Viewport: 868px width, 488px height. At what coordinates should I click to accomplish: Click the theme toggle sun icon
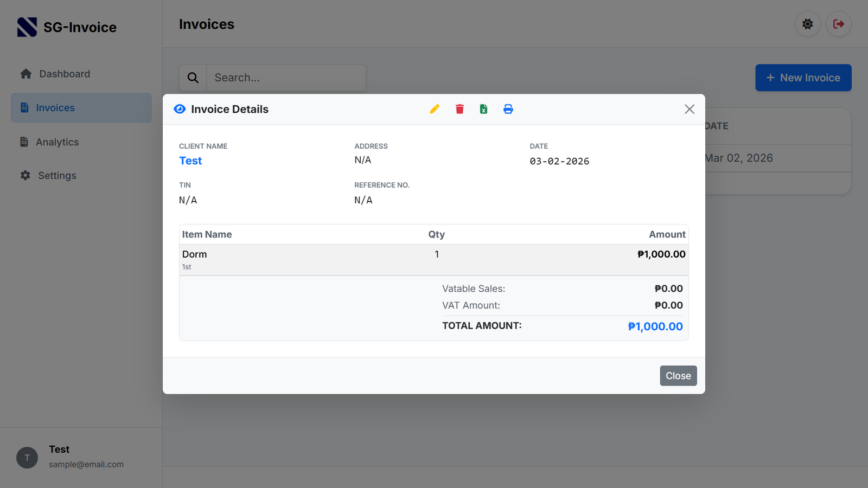807,24
